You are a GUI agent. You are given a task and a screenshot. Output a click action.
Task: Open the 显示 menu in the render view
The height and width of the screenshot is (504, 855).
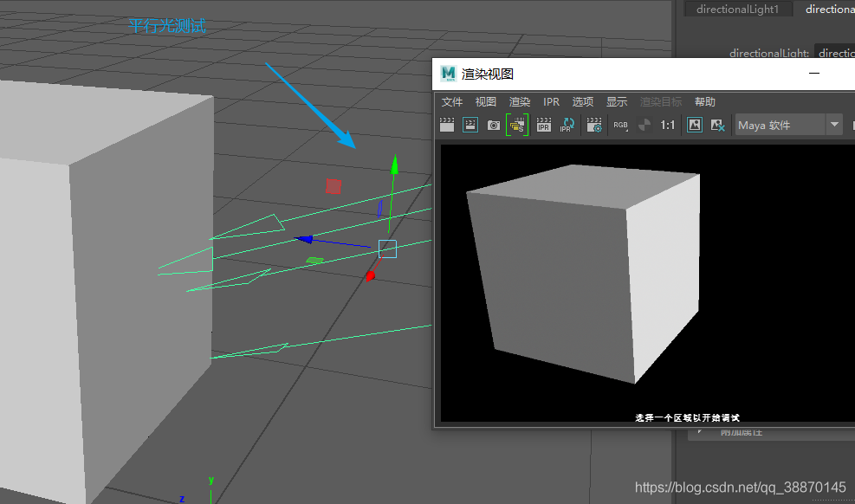(x=617, y=102)
